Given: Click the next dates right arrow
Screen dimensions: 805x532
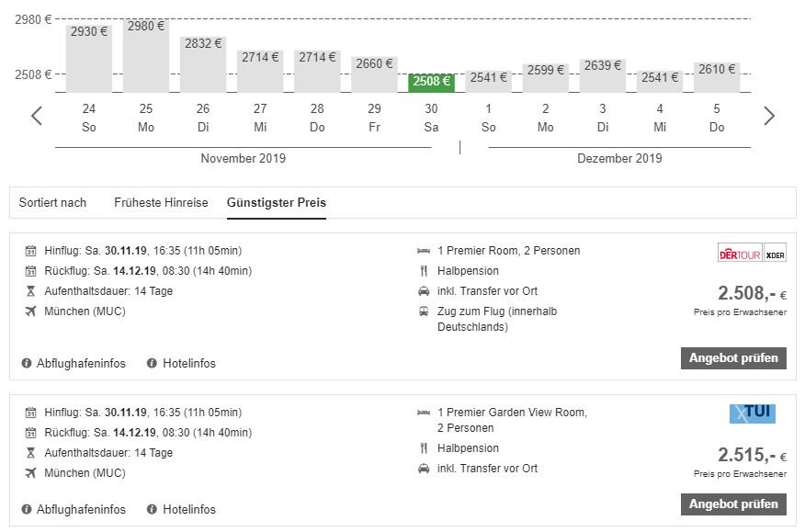Looking at the screenshot, I should pos(769,116).
